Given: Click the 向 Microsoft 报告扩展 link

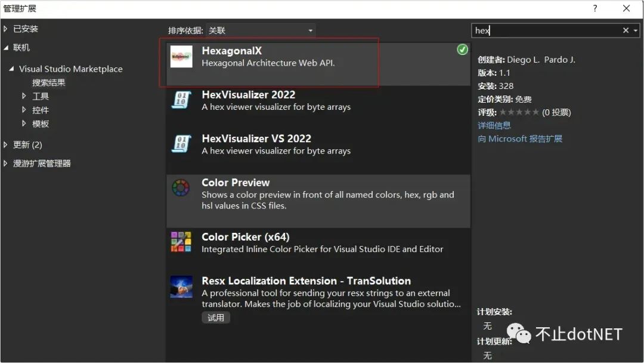Looking at the screenshot, I should [520, 139].
